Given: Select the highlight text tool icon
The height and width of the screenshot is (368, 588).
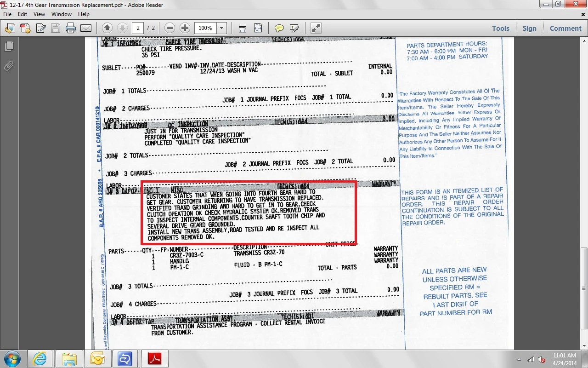Looking at the screenshot, I should [x=294, y=28].
